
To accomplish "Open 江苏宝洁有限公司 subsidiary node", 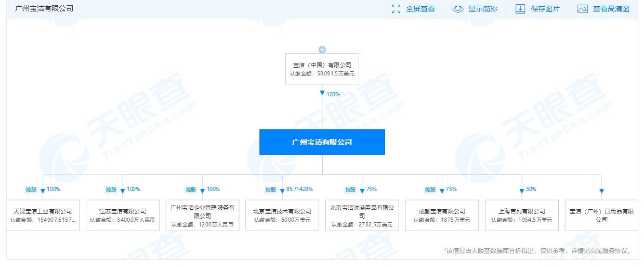I will click(x=123, y=215).
